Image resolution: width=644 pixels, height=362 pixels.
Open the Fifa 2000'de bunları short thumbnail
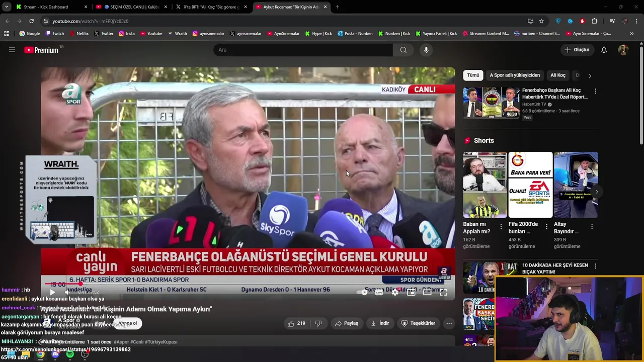click(x=530, y=185)
